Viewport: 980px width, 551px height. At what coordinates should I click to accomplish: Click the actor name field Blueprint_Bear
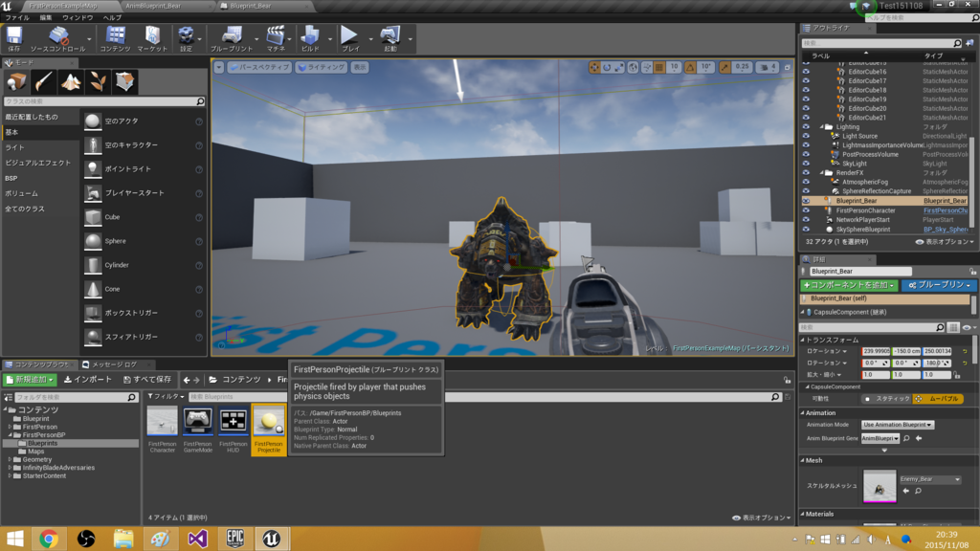point(860,271)
